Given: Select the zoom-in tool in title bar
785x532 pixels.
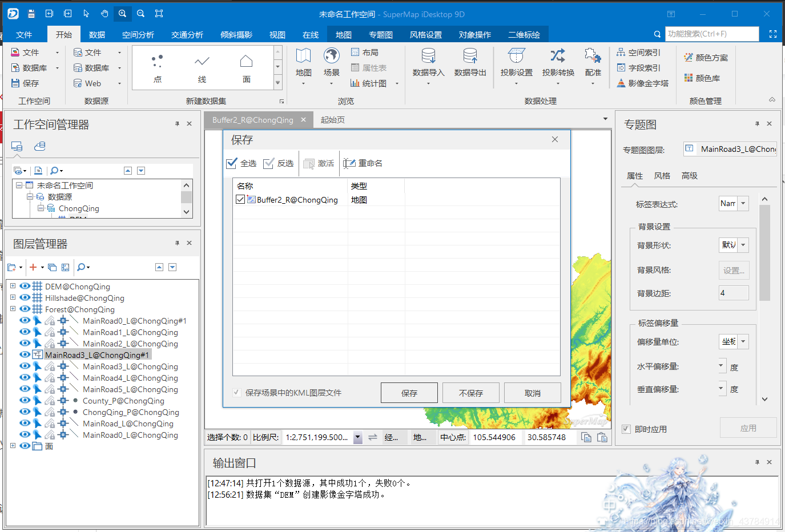Looking at the screenshot, I should tap(123, 13).
